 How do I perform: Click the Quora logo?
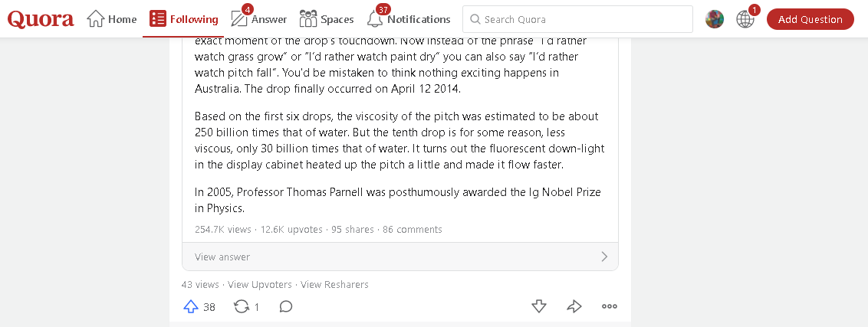pyautogui.click(x=41, y=19)
